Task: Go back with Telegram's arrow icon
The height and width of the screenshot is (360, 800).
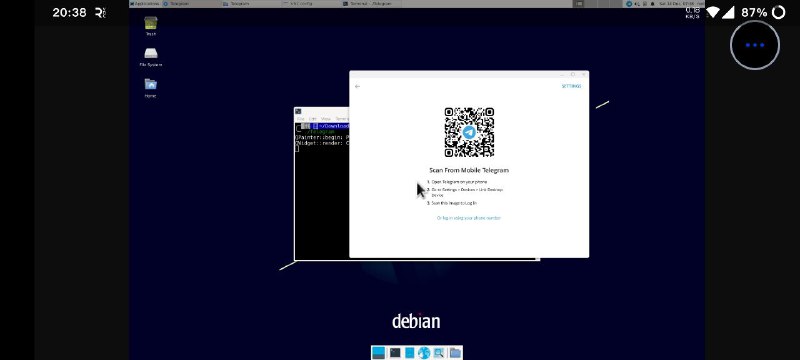Action: [x=357, y=86]
